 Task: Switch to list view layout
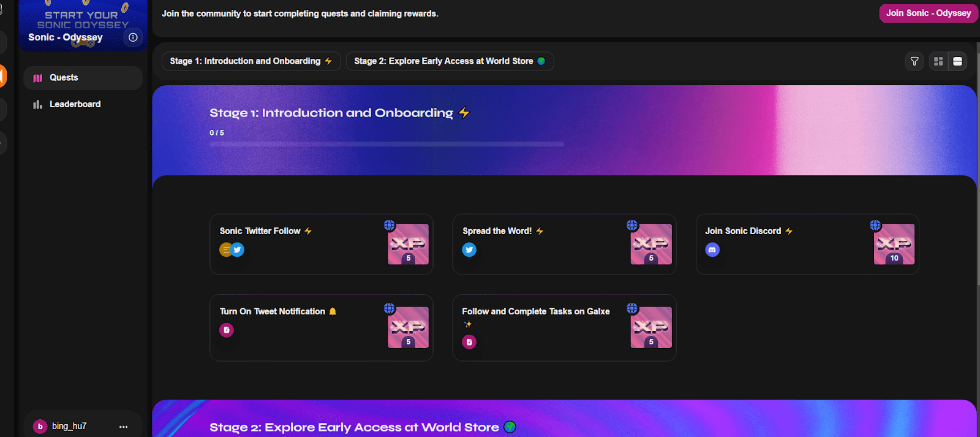pyautogui.click(x=957, y=61)
